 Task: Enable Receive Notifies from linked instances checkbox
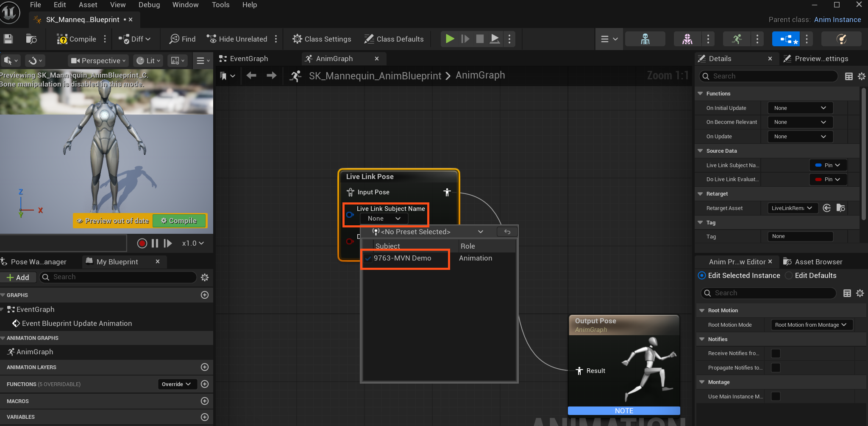coord(776,353)
